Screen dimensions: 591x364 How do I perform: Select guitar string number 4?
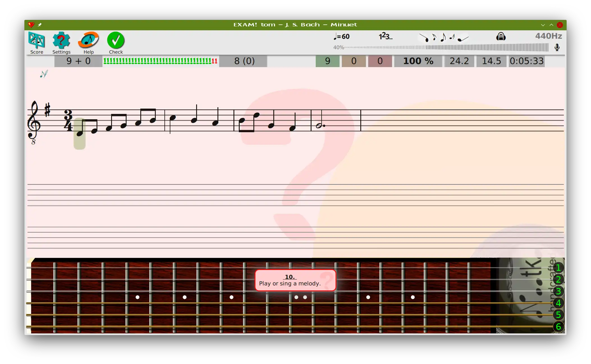tap(558, 303)
